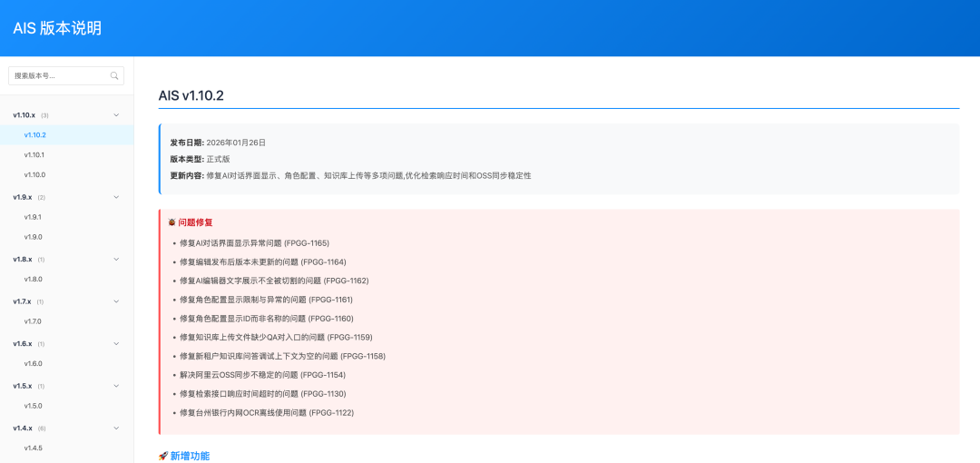
Task: Open version v1.4.5 entry
Action: coord(33,448)
